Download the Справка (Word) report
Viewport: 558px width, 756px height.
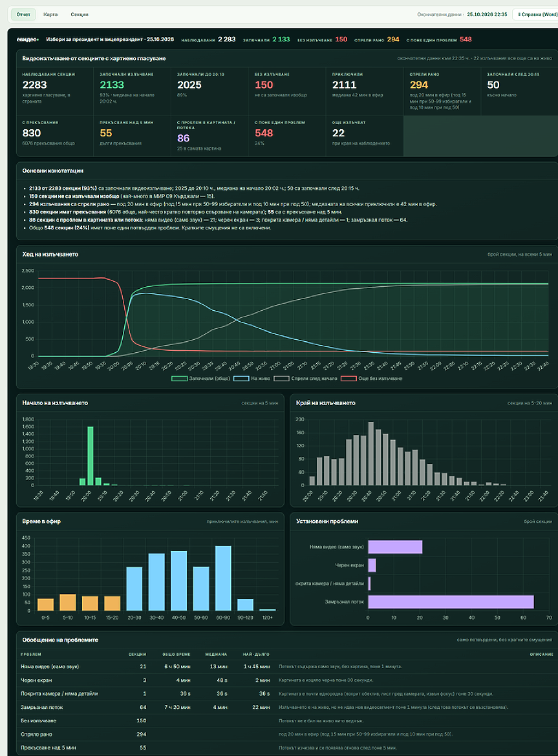tap(537, 14)
